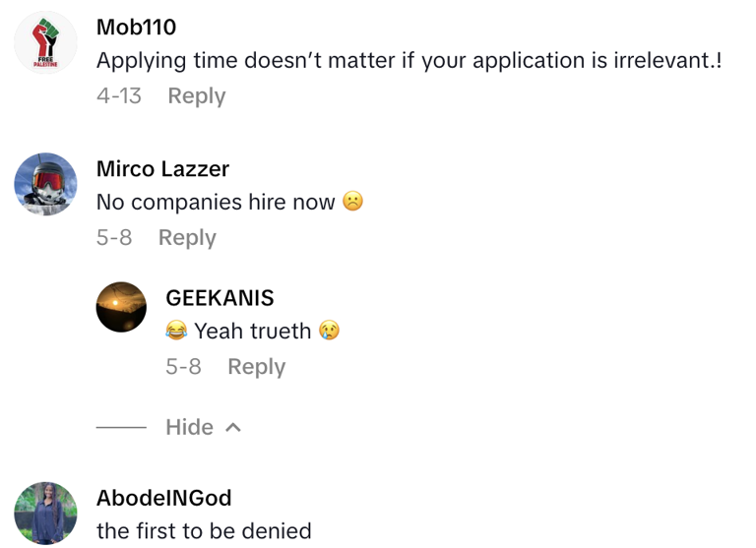Reply to Mirco Lazzer's comment
Screen dimensions: 756x548
pyautogui.click(x=187, y=238)
